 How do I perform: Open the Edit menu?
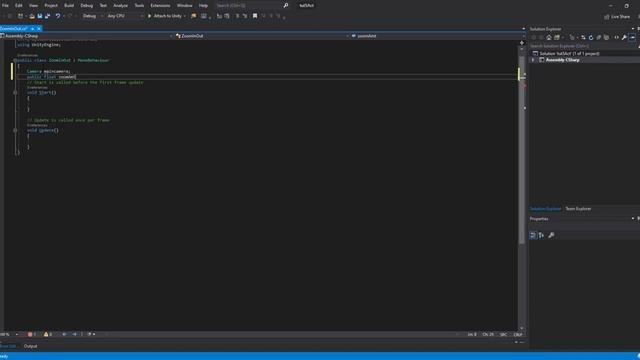click(19, 6)
